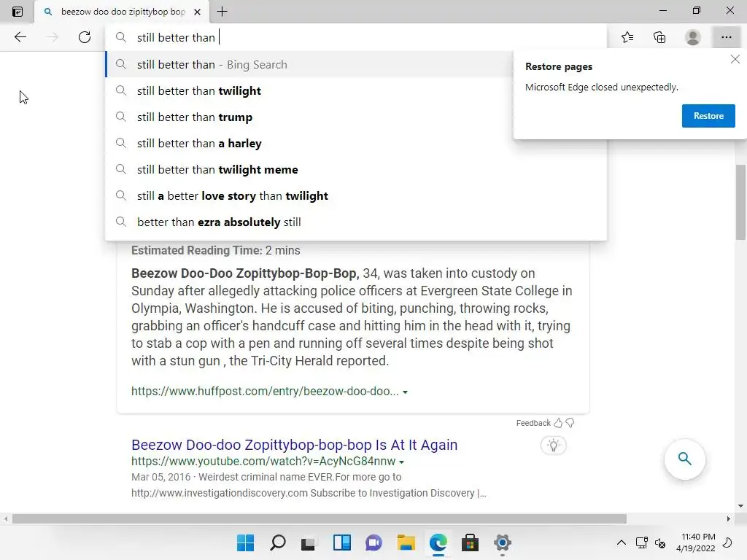The width and height of the screenshot is (747, 560).
Task: Close the beezow doo doo tab
Action: (x=197, y=12)
